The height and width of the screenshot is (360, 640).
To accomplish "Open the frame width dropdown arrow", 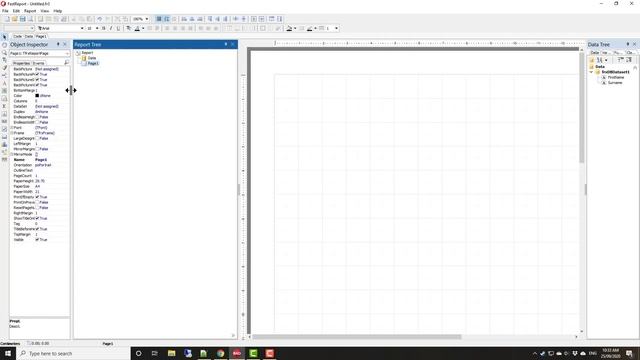I will point(336,28).
